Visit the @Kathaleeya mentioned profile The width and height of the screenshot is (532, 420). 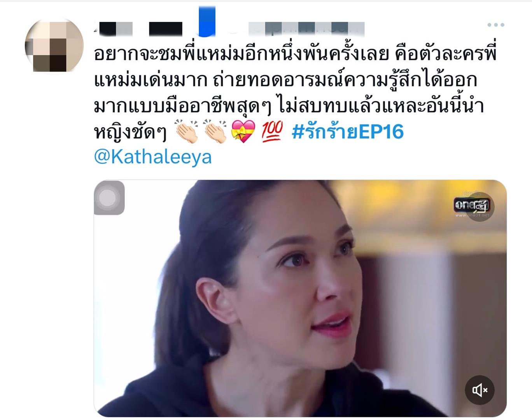click(x=153, y=157)
